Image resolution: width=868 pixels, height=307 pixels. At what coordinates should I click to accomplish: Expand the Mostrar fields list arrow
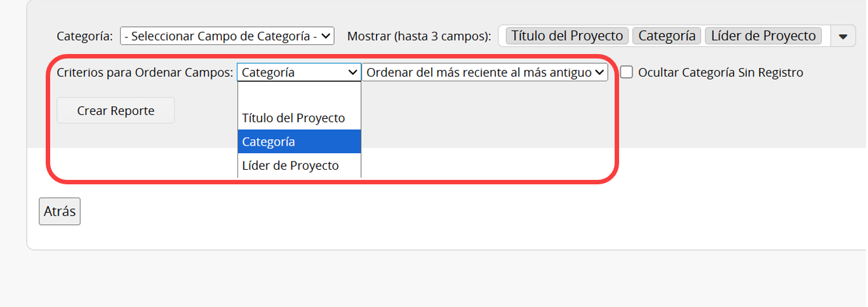tap(843, 36)
